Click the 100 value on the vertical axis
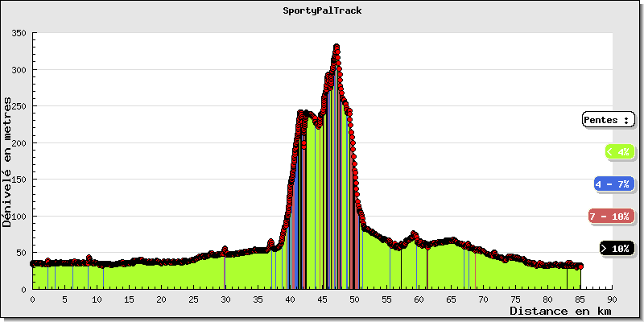This screenshot has height=322, width=644. (17, 216)
